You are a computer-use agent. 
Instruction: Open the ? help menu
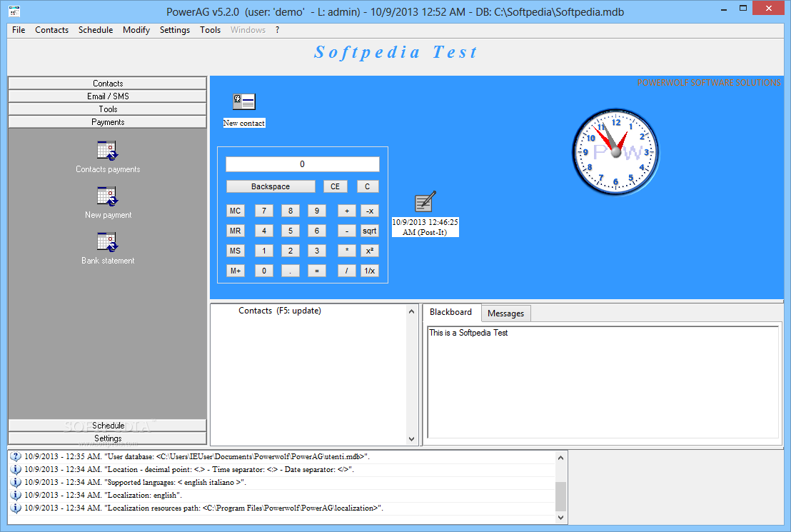click(278, 30)
